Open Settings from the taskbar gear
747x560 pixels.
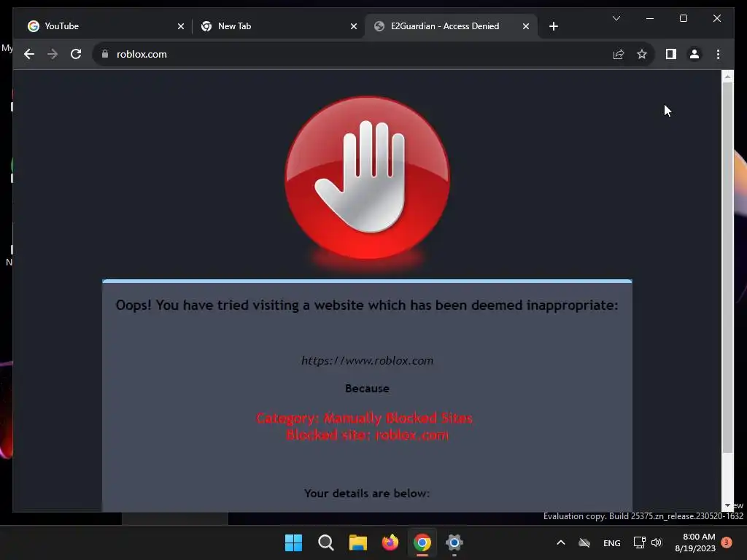[454, 542]
